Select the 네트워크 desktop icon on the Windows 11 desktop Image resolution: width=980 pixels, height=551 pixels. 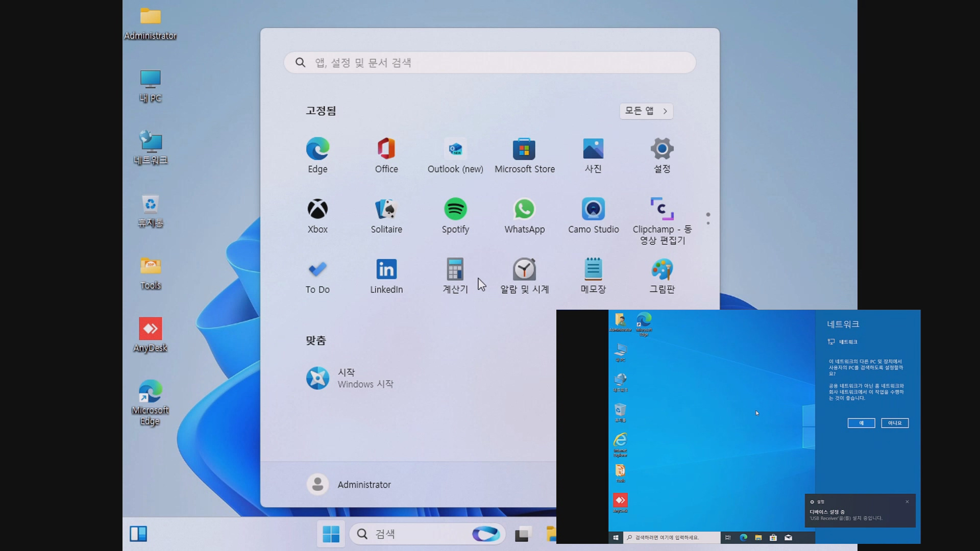[x=151, y=148]
